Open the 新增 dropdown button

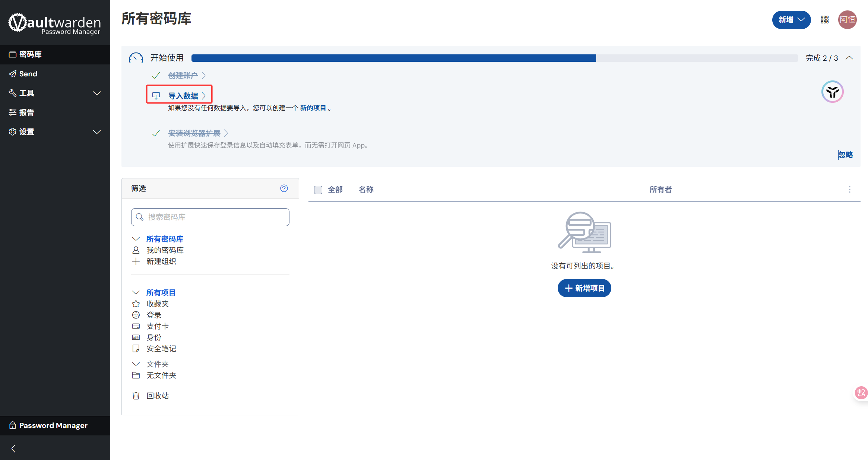(x=791, y=20)
